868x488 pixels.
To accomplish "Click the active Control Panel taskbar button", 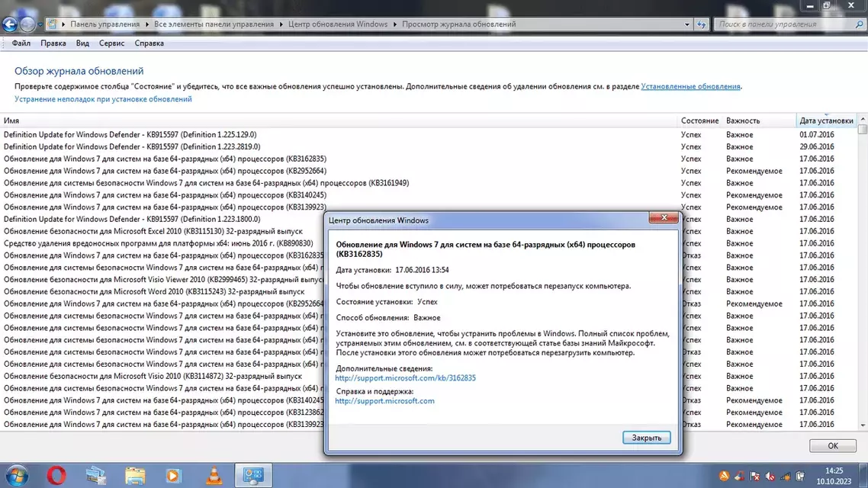I will [253, 475].
